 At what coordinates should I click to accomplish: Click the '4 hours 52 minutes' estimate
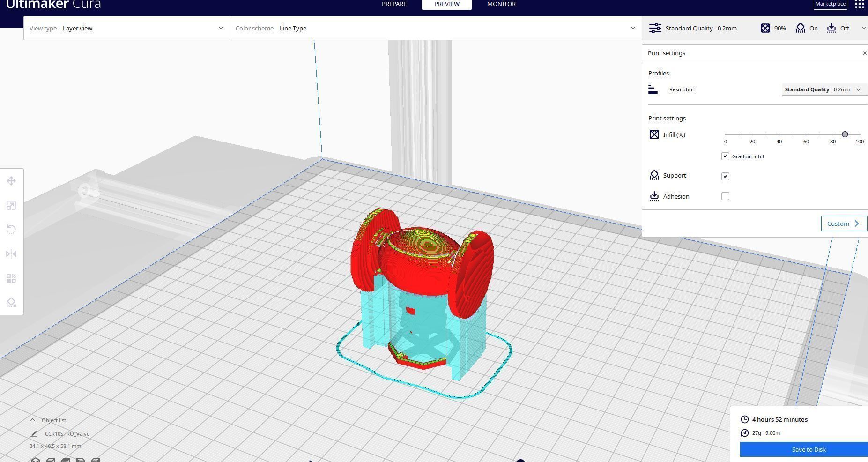780,419
